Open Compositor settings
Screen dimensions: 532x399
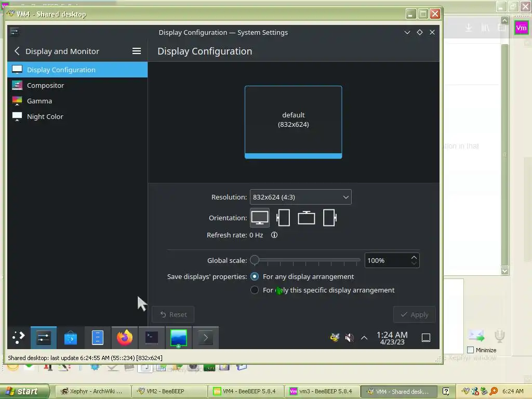(77, 85)
